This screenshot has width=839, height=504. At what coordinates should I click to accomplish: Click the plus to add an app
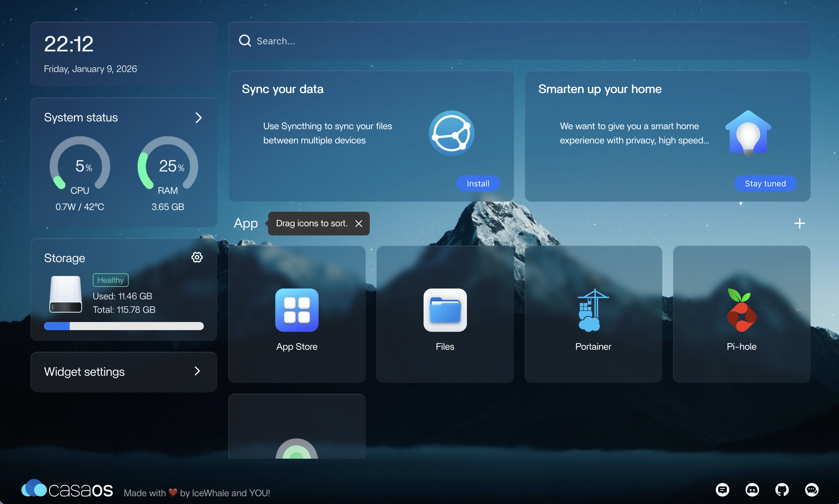pyautogui.click(x=799, y=223)
